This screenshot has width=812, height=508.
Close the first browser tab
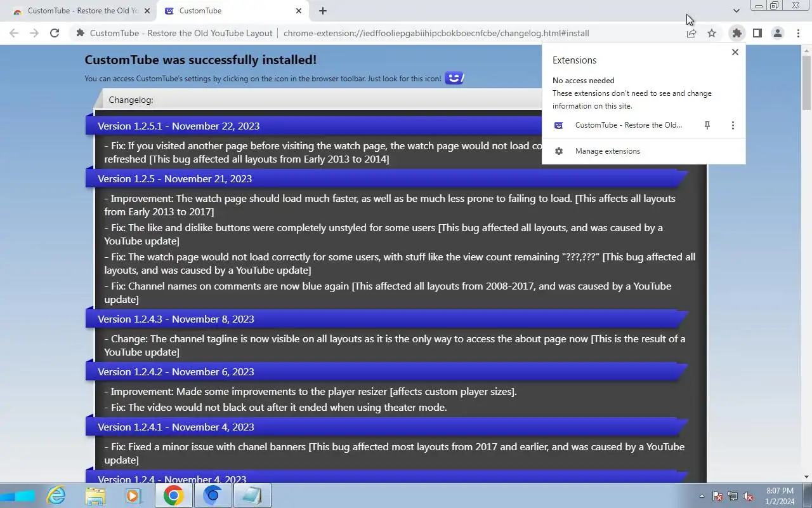pyautogui.click(x=147, y=11)
